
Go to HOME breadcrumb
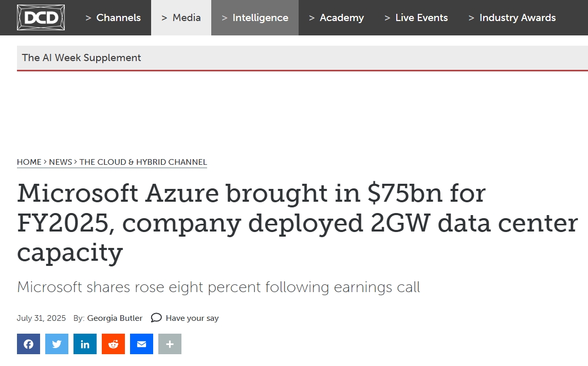coord(29,162)
